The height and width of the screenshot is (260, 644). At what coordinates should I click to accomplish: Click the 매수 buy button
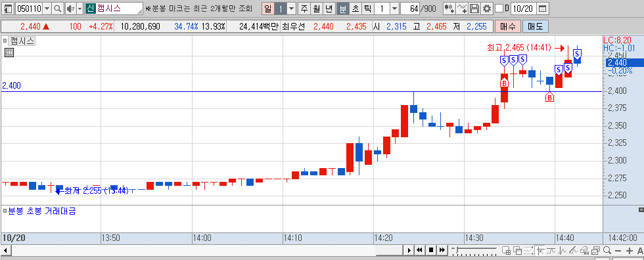(x=507, y=27)
